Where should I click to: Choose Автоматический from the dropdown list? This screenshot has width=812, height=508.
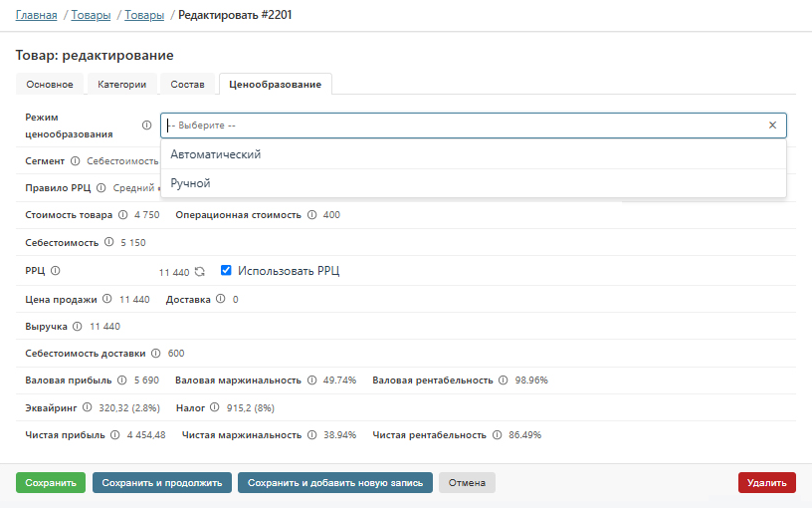pyautogui.click(x=474, y=154)
